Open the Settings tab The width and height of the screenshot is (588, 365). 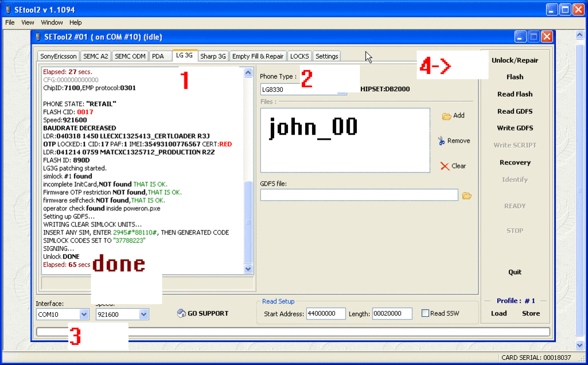(x=326, y=56)
